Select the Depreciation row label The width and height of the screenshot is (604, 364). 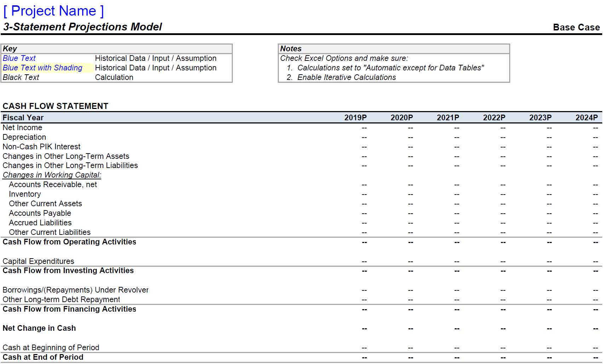coord(24,137)
